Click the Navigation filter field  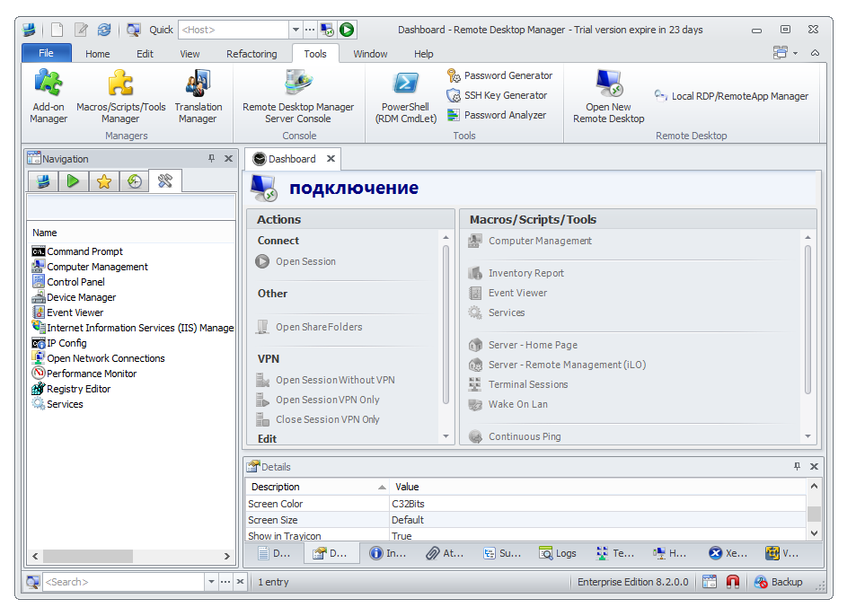coord(131,207)
